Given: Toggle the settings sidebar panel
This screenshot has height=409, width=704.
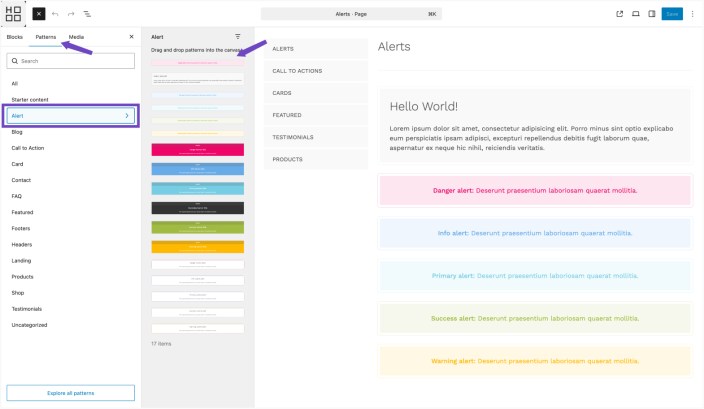Looking at the screenshot, I should 652,14.
